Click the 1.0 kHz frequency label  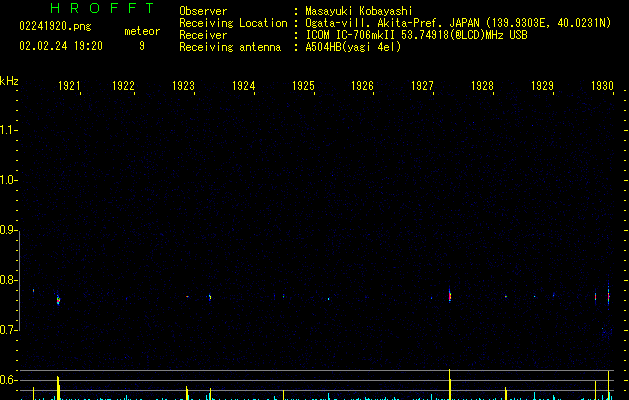pos(8,180)
